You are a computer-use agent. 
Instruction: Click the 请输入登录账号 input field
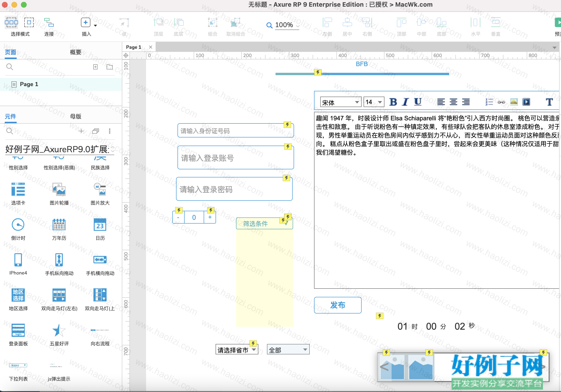click(x=236, y=158)
